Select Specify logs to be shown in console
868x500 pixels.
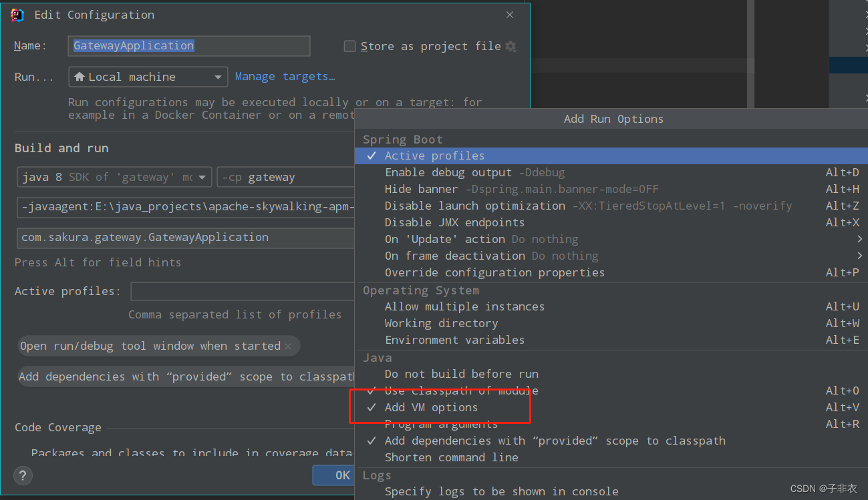click(611, 491)
